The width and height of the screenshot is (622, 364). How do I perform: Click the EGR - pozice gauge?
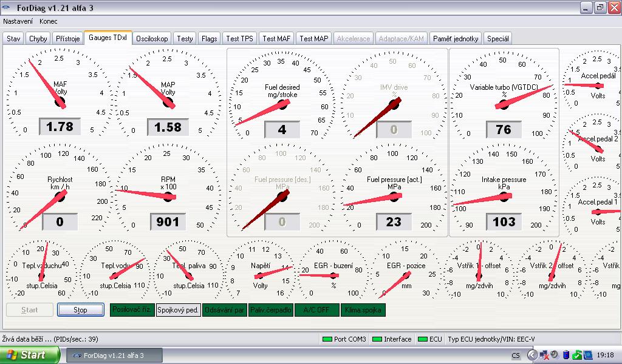pos(406,272)
